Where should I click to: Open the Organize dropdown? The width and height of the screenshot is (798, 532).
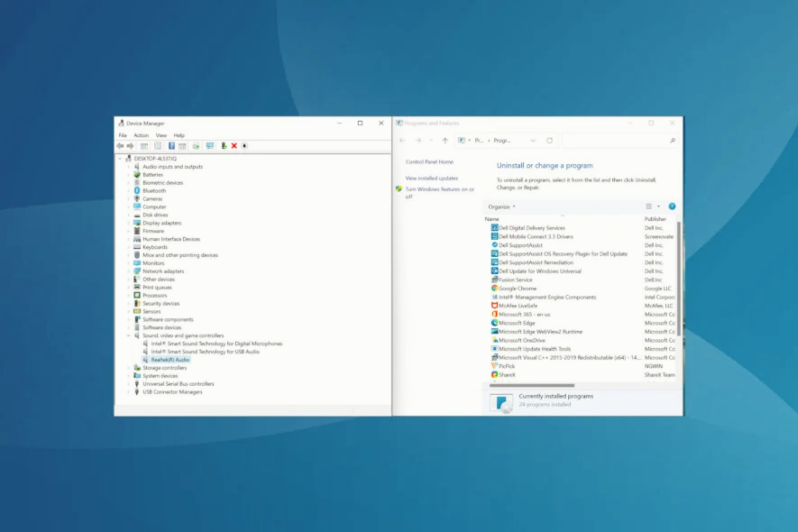(x=502, y=207)
